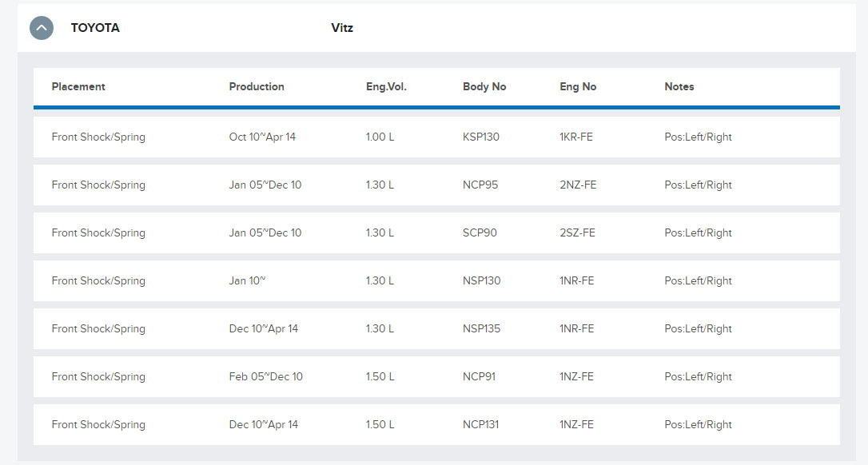868x465 pixels.
Task: Select body number KSP130
Action: coord(481,137)
